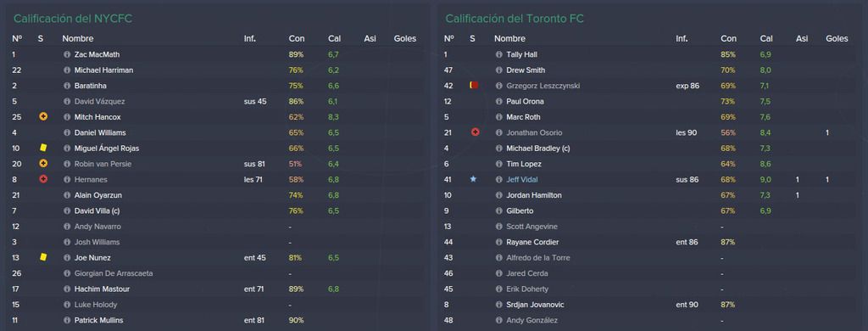The height and width of the screenshot is (331, 868).
Task: Open Hachim Mastour player profile
Action: [x=103, y=289]
